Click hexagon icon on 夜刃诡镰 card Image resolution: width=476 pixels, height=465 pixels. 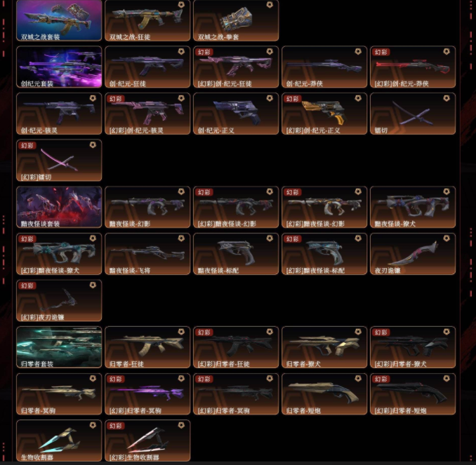tap(447, 238)
